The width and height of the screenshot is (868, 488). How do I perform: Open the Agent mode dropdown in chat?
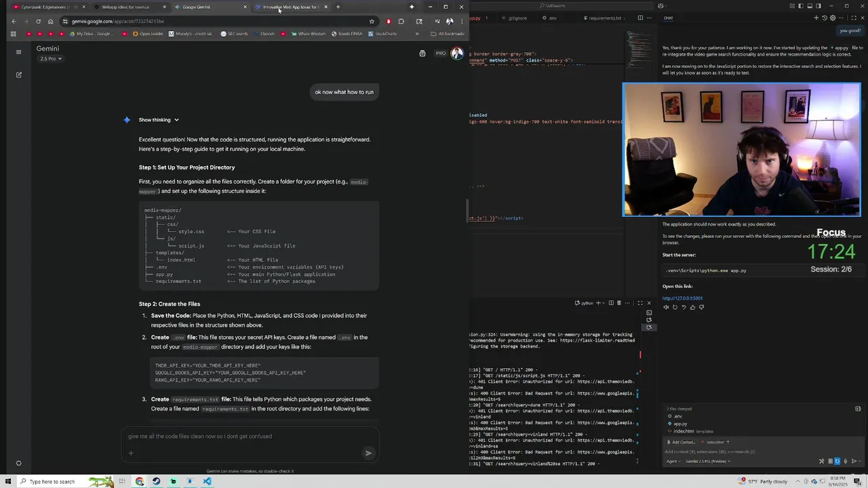[674, 461]
